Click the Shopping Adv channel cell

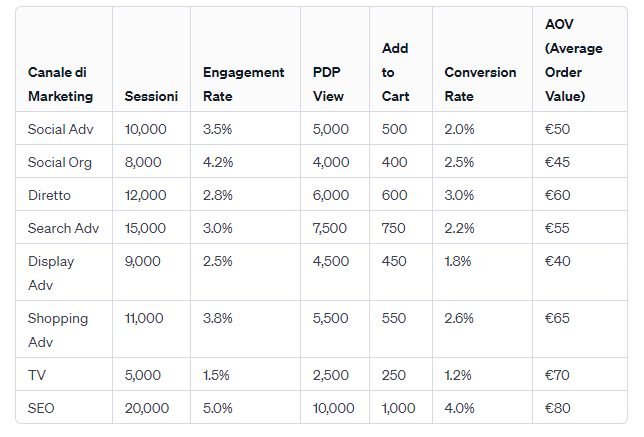point(58,330)
